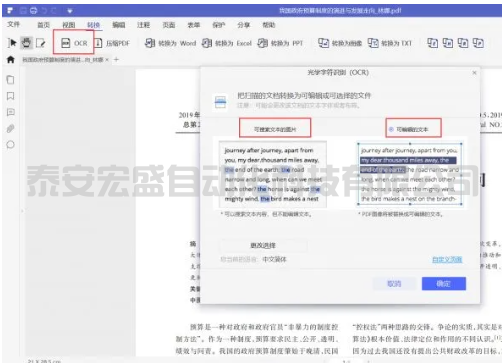Expand the quick access toolbar dropdown arrow
This screenshot has width=502, height=363.
coord(70,11)
